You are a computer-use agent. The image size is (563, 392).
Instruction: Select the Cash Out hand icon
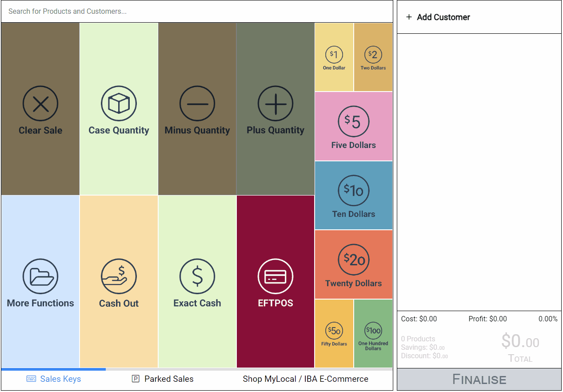(x=119, y=276)
